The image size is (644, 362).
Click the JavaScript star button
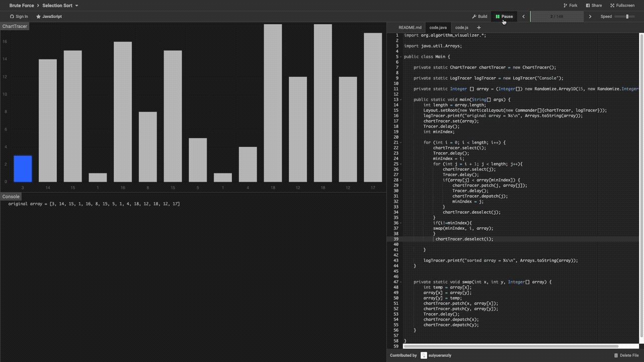[x=49, y=17]
